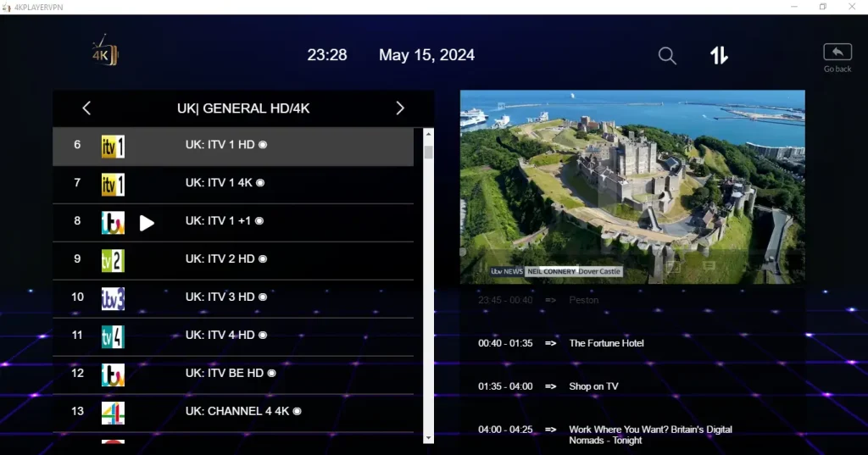Click the ITV BE HD channel logo

pyautogui.click(x=113, y=375)
